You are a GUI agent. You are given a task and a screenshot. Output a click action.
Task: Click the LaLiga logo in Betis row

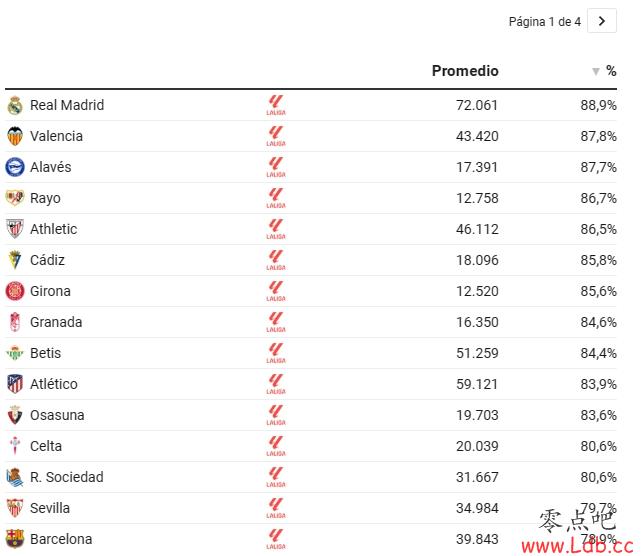point(276,353)
